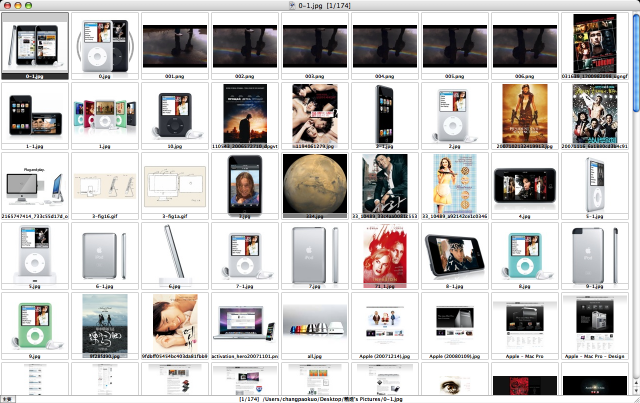
Task: Click the 0-1.jpg proxy icon in title bar
Action: (292, 5)
